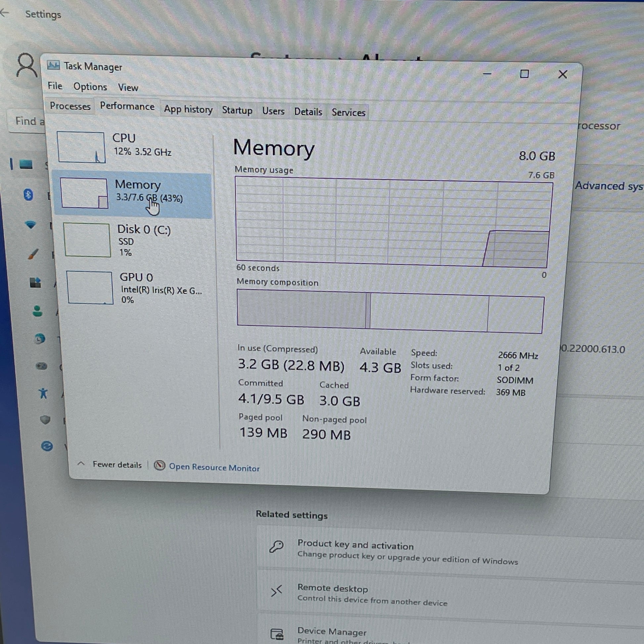Click the Settings back arrow

[5, 13]
